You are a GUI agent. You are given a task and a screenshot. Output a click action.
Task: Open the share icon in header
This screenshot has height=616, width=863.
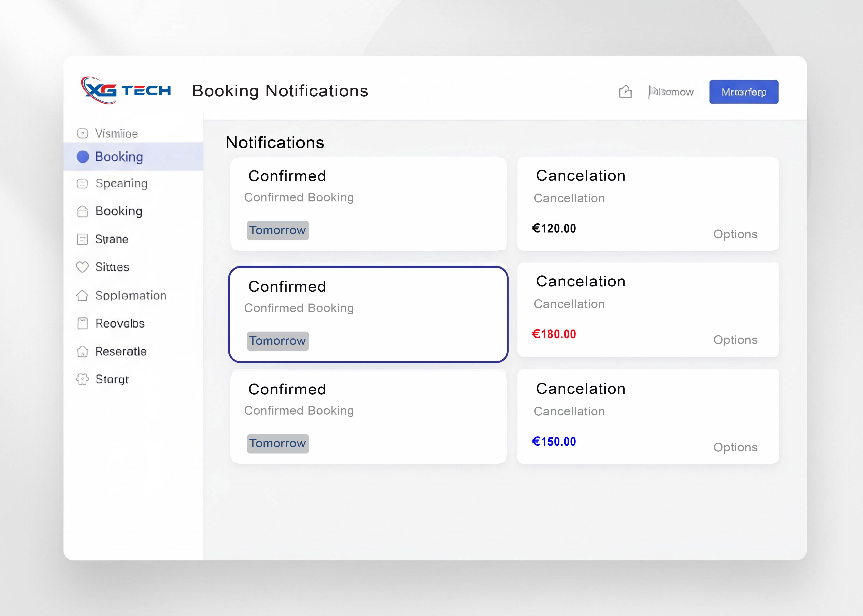click(625, 91)
